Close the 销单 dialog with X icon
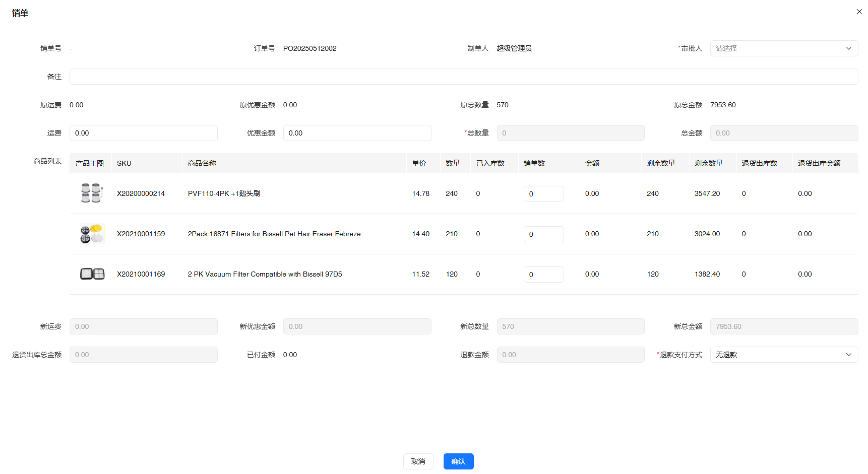Viewport: 868px width, 474px height. 859,12
